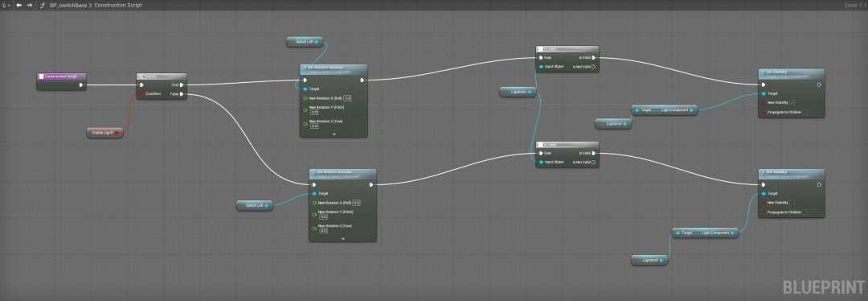
Task: Go forward with the right navigation arrow
Action: click(x=30, y=5)
